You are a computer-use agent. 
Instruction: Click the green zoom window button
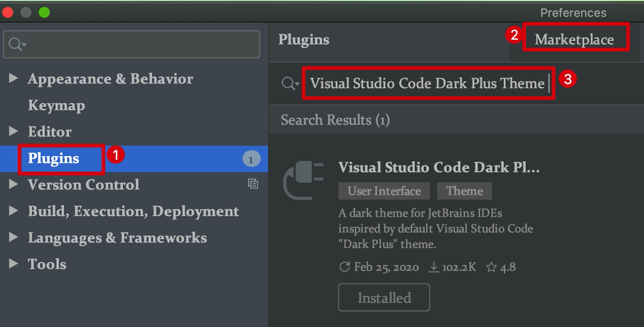pyautogui.click(x=44, y=12)
